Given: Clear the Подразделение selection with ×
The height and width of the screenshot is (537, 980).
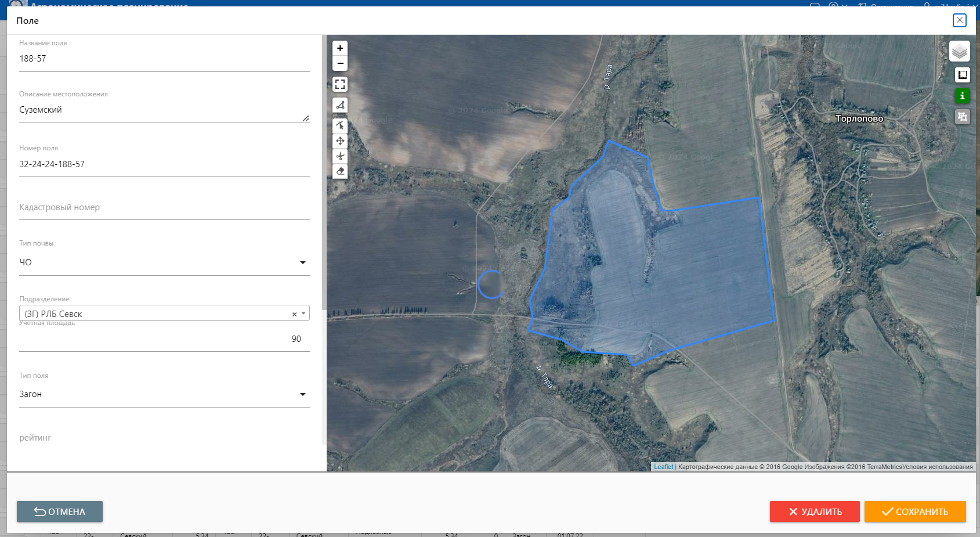Looking at the screenshot, I should [x=294, y=314].
